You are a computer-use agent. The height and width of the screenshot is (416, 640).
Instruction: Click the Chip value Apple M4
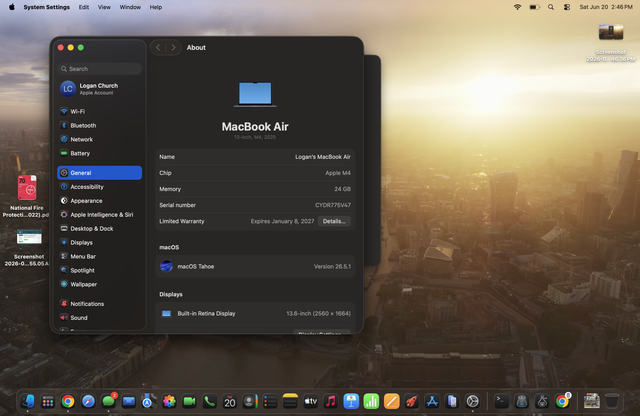click(338, 173)
